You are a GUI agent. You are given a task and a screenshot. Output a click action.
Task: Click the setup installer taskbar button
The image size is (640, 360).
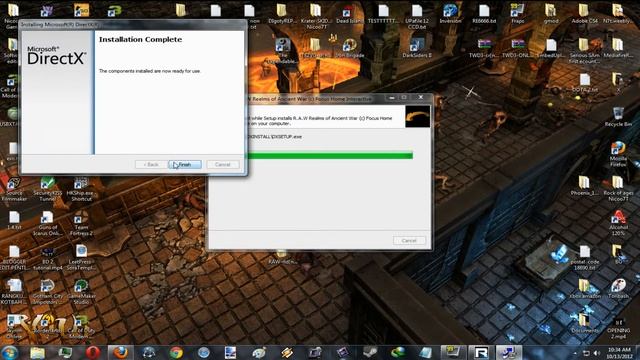[509, 353]
